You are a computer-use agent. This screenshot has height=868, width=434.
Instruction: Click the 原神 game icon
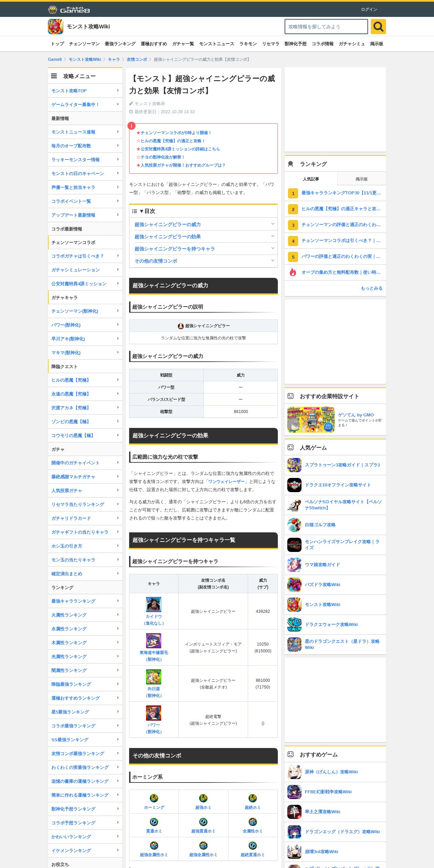(294, 772)
